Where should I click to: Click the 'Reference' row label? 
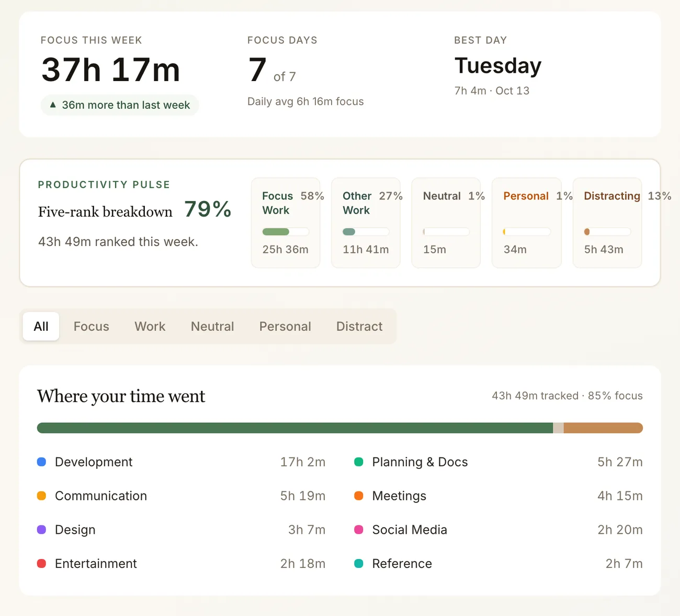pos(402,564)
